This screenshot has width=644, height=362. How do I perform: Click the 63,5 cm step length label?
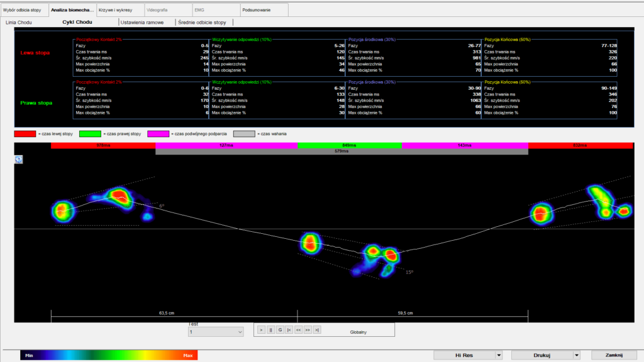167,313
